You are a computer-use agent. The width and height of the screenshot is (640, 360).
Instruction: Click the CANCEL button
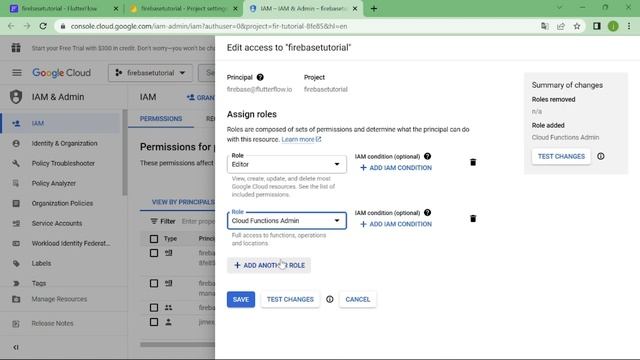pos(358,300)
